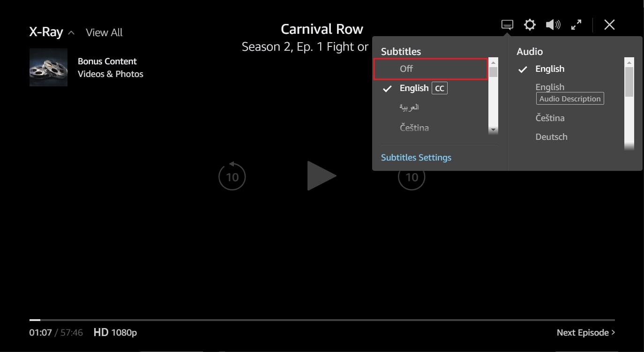Choose Arabic subtitles option

click(x=409, y=107)
